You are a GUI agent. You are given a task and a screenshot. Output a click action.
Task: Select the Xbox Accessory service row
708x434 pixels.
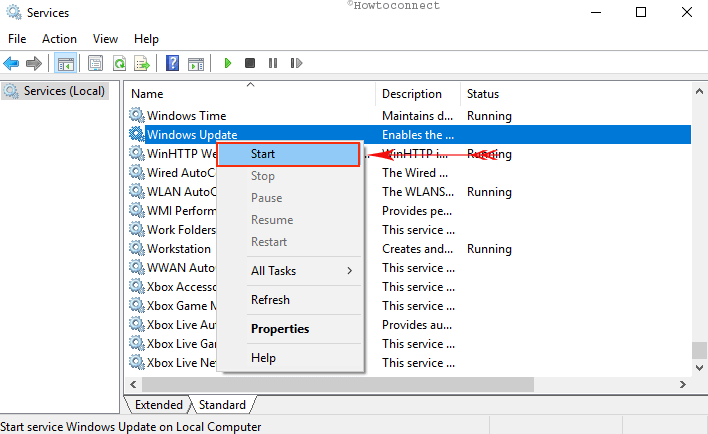pos(409,287)
